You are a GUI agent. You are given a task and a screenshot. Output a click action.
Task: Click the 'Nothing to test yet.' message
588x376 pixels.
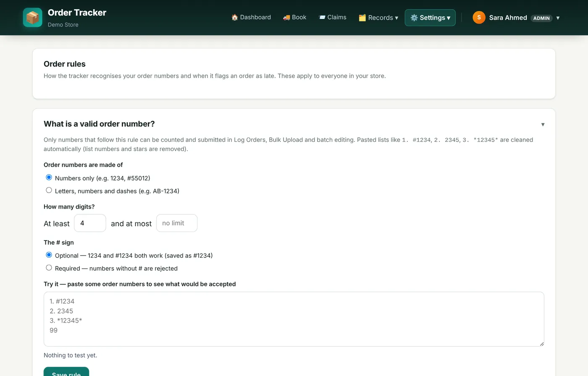click(x=71, y=355)
